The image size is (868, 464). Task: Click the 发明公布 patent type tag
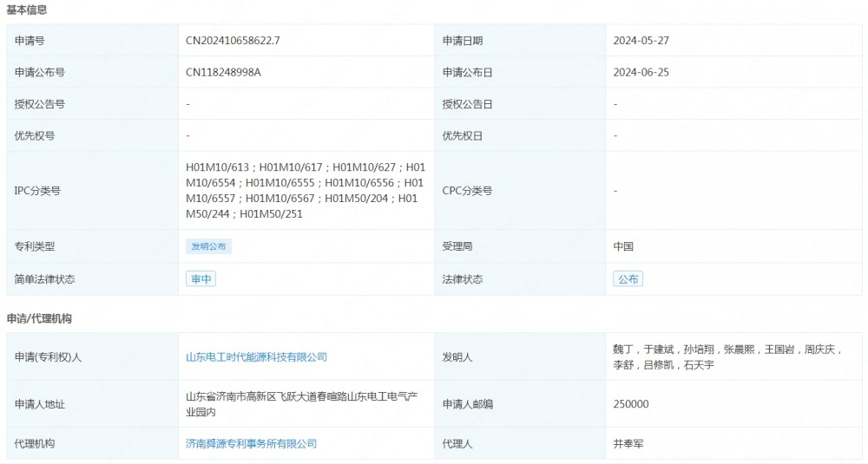(208, 246)
